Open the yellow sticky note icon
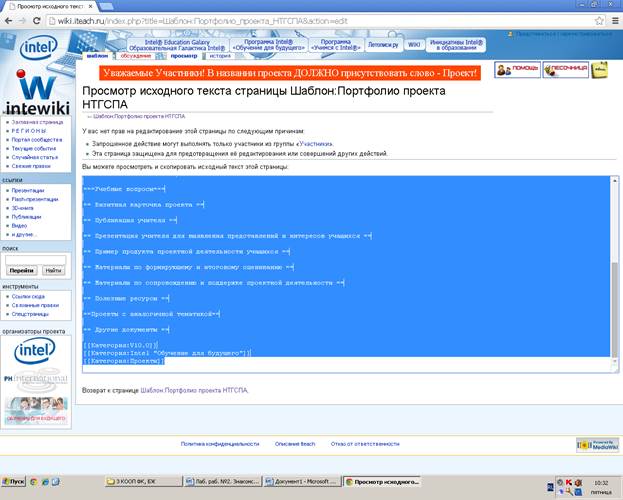The height and width of the screenshot is (500, 623). point(600,70)
